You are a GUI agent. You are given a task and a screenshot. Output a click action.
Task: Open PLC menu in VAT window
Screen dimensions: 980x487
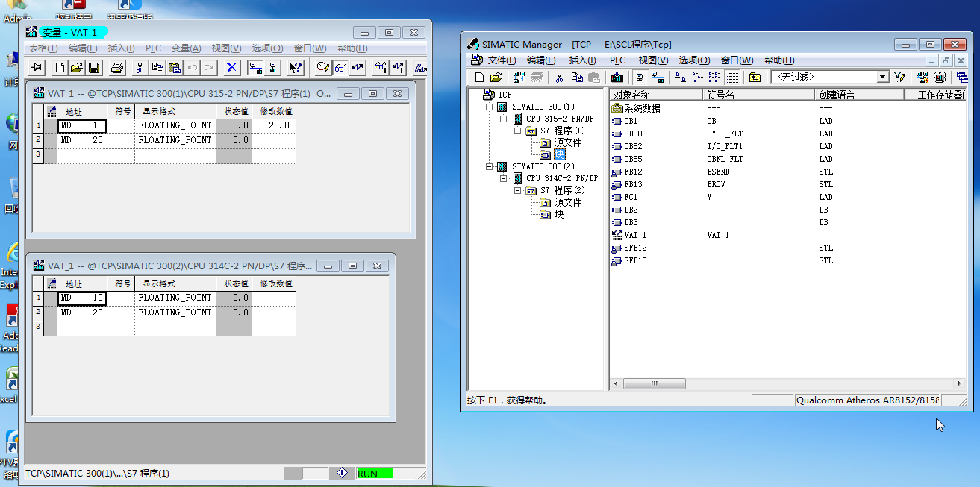(153, 48)
